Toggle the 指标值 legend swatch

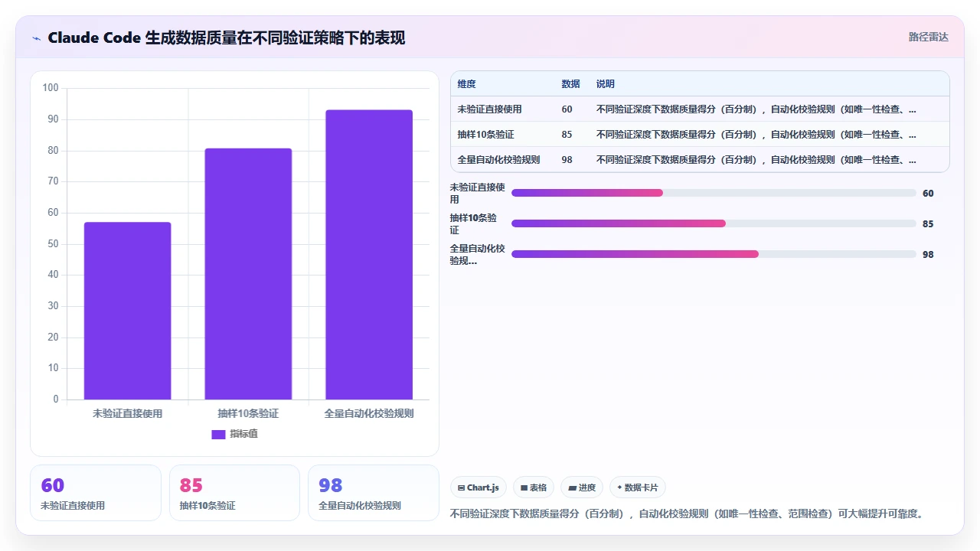(x=218, y=434)
